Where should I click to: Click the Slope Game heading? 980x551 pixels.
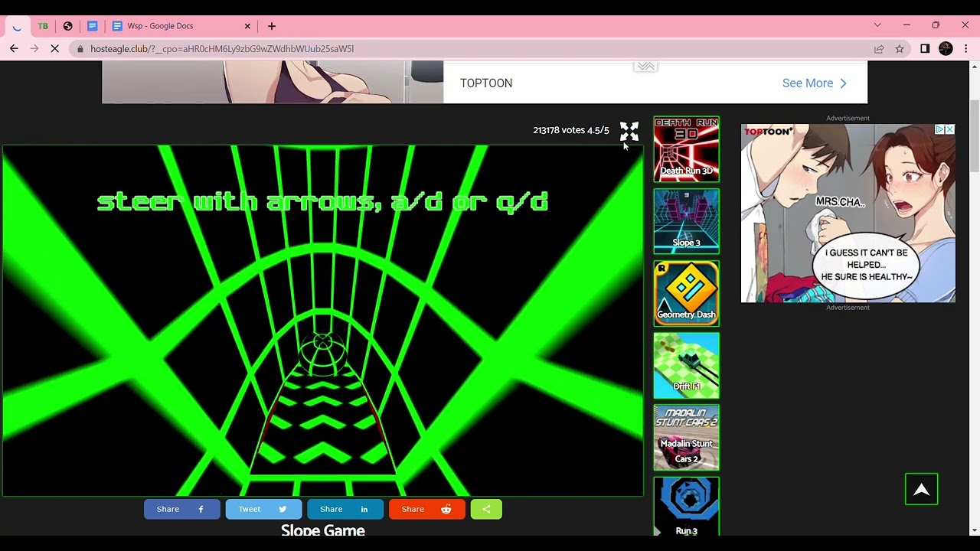pyautogui.click(x=322, y=530)
